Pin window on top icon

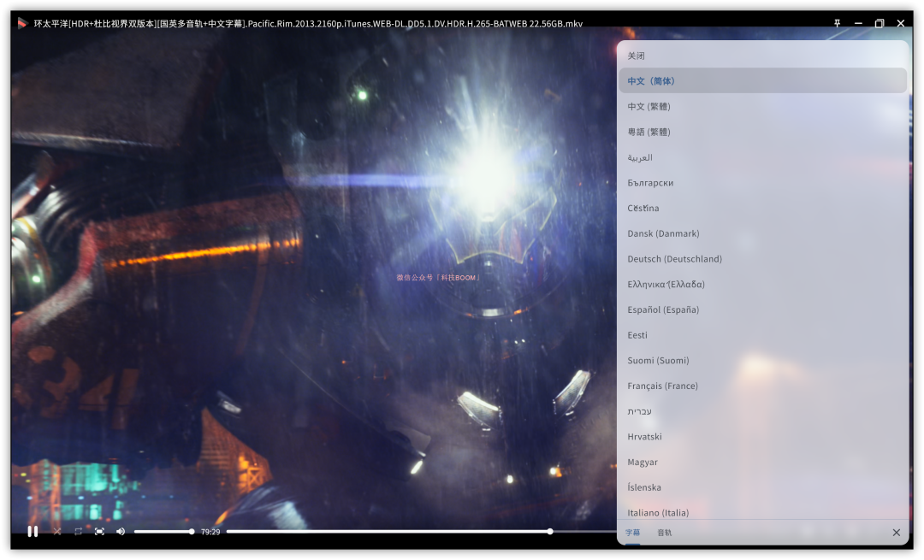tap(837, 24)
